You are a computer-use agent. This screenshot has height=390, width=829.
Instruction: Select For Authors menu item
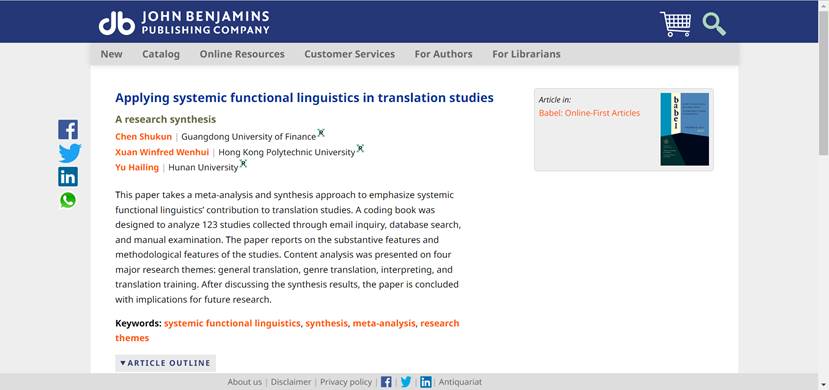pyautogui.click(x=443, y=54)
